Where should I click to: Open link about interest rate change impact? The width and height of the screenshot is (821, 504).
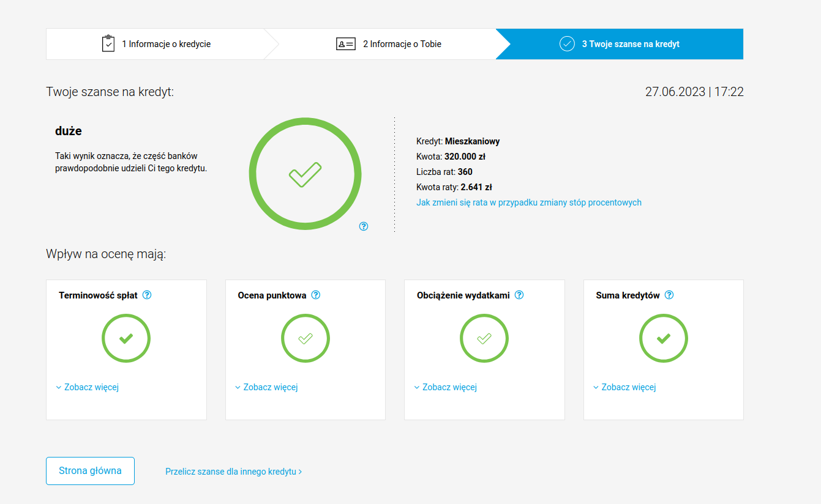tap(528, 202)
